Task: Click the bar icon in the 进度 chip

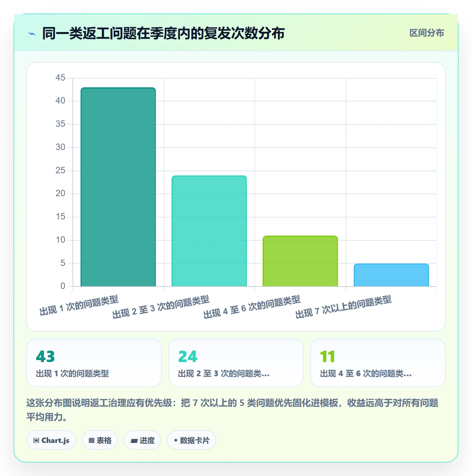Action: click(134, 441)
